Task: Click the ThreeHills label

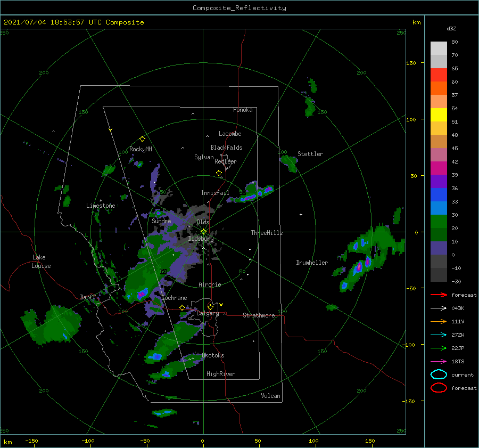Action: point(267,233)
